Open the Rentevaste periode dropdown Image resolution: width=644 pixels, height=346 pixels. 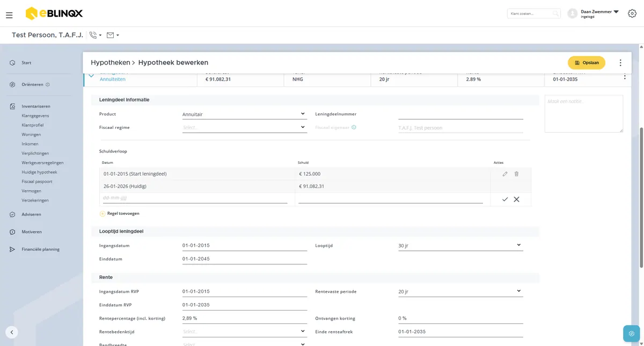coord(460,292)
